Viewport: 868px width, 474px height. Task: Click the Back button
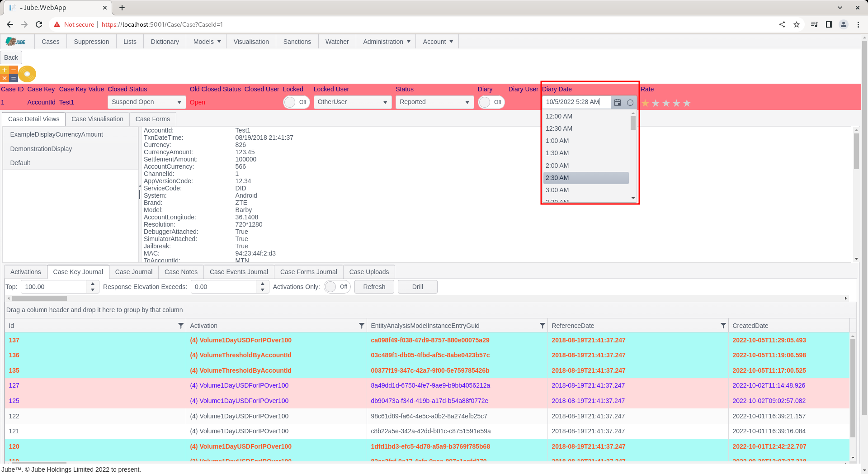point(11,57)
